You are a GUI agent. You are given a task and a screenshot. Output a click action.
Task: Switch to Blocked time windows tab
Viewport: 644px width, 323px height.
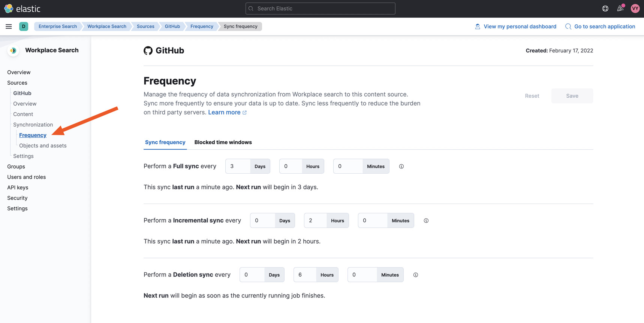pyautogui.click(x=223, y=142)
